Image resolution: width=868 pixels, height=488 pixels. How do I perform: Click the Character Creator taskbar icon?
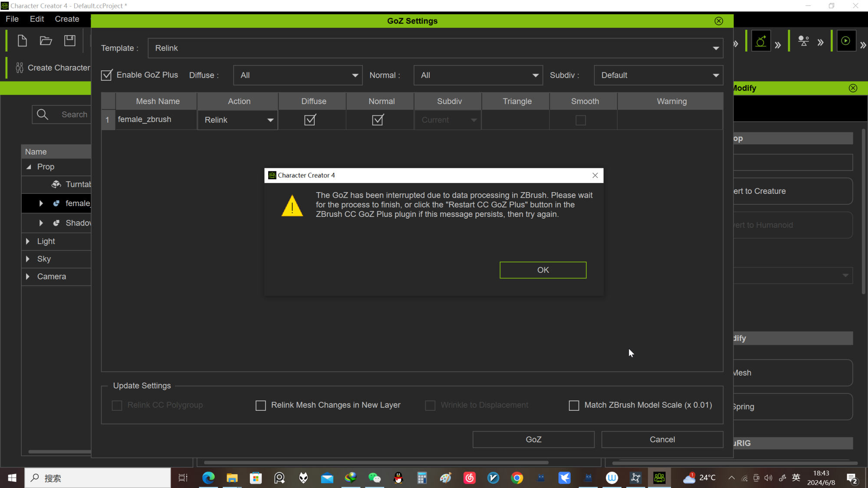click(x=659, y=478)
